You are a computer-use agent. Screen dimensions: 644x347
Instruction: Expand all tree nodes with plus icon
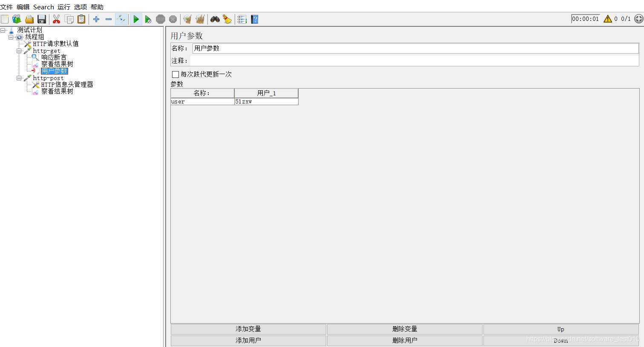pos(96,19)
